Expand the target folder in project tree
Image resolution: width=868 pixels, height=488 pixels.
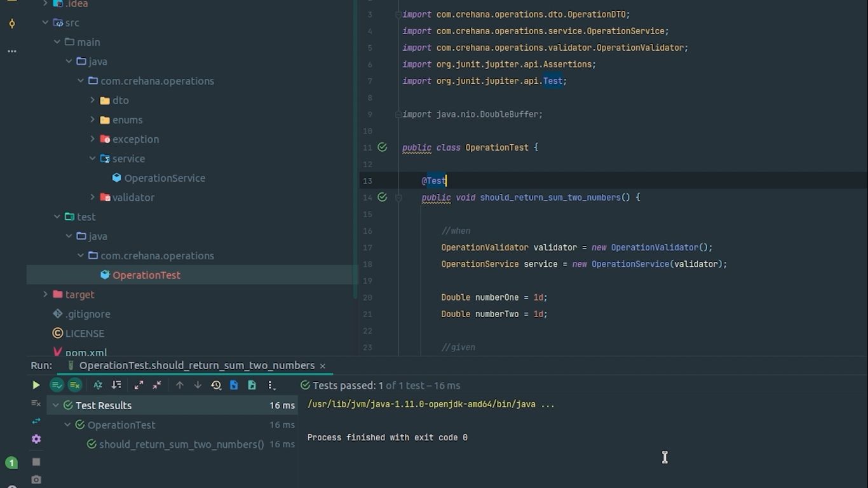click(45, 295)
